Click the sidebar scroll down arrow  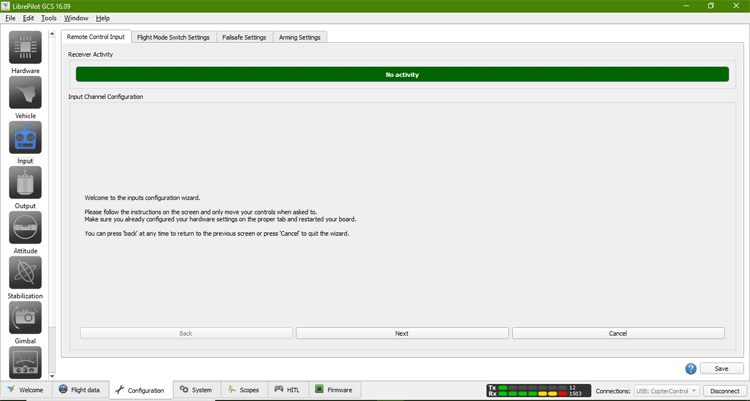(x=52, y=377)
